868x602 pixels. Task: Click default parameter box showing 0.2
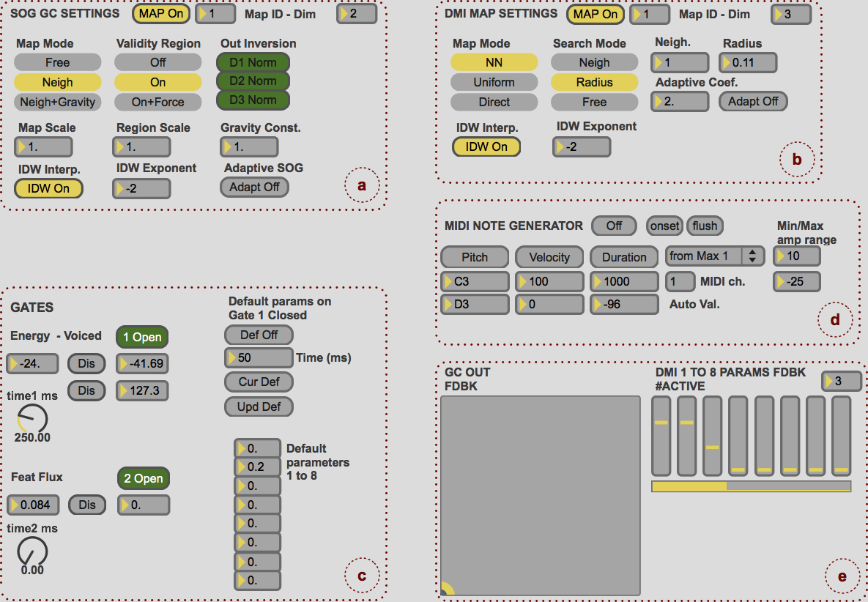point(257,467)
